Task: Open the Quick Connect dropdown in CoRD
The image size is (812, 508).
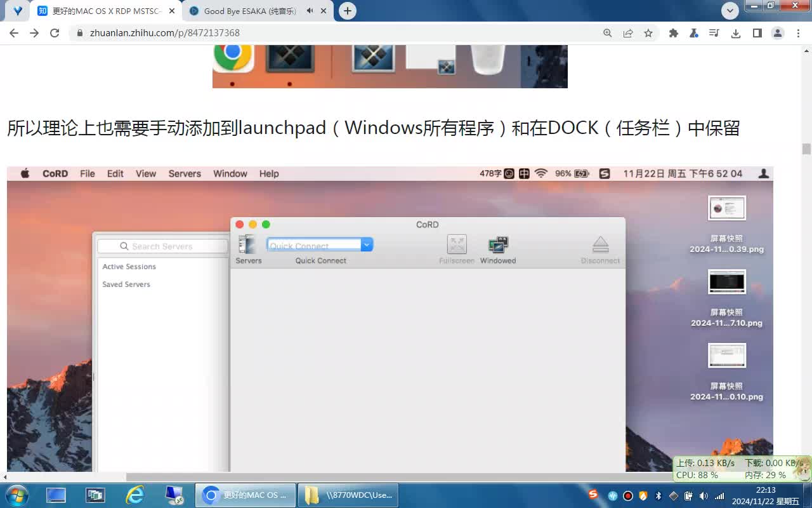Action: click(367, 244)
